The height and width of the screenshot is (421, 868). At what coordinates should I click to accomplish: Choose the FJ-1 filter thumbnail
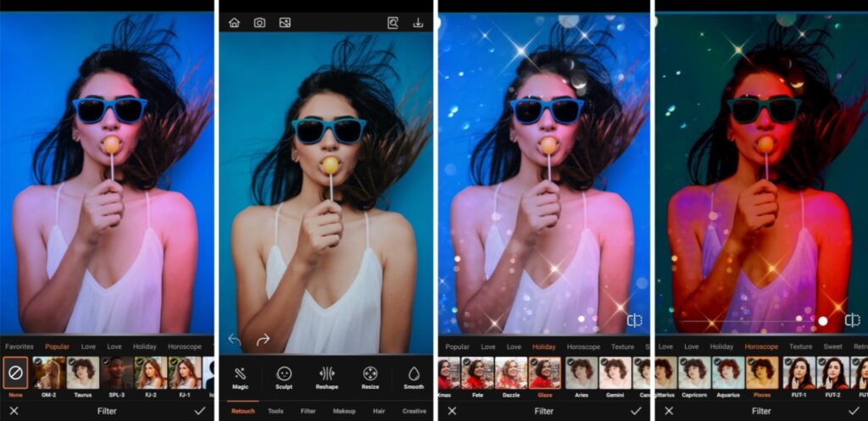point(185,373)
